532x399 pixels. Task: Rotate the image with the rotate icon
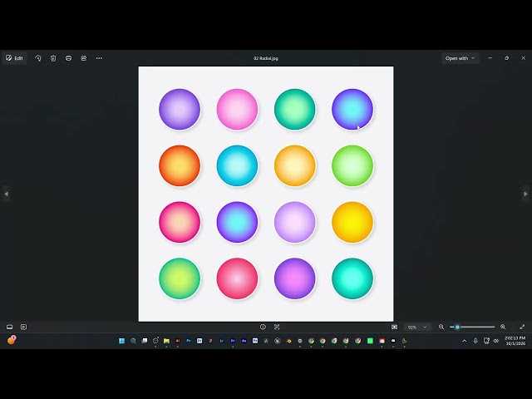[38, 58]
